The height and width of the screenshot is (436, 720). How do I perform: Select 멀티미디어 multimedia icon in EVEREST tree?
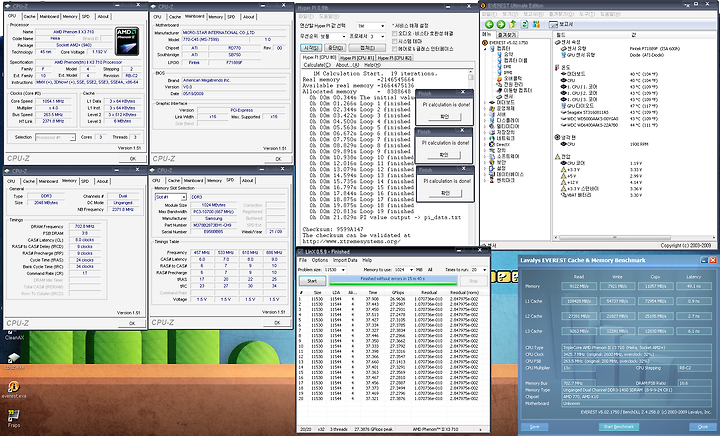[492, 126]
